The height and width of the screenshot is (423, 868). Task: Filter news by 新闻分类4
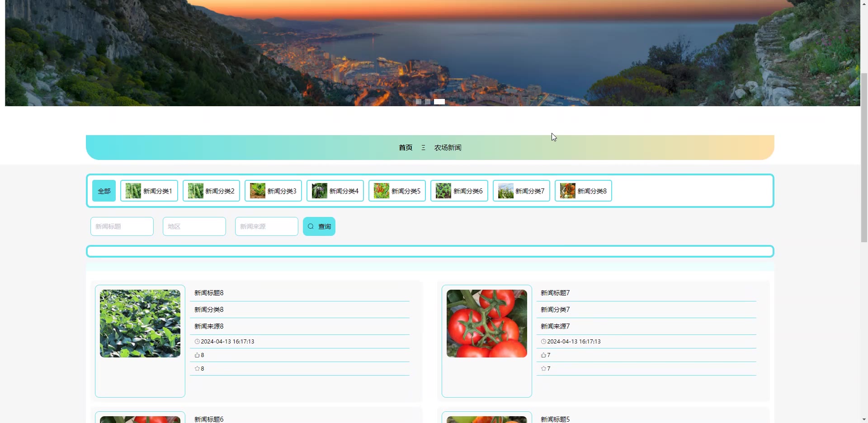[335, 191]
